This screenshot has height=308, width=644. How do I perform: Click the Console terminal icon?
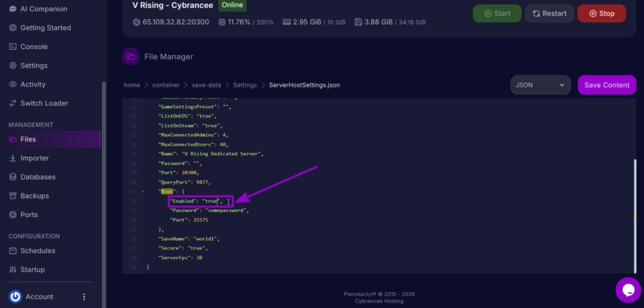click(13, 47)
